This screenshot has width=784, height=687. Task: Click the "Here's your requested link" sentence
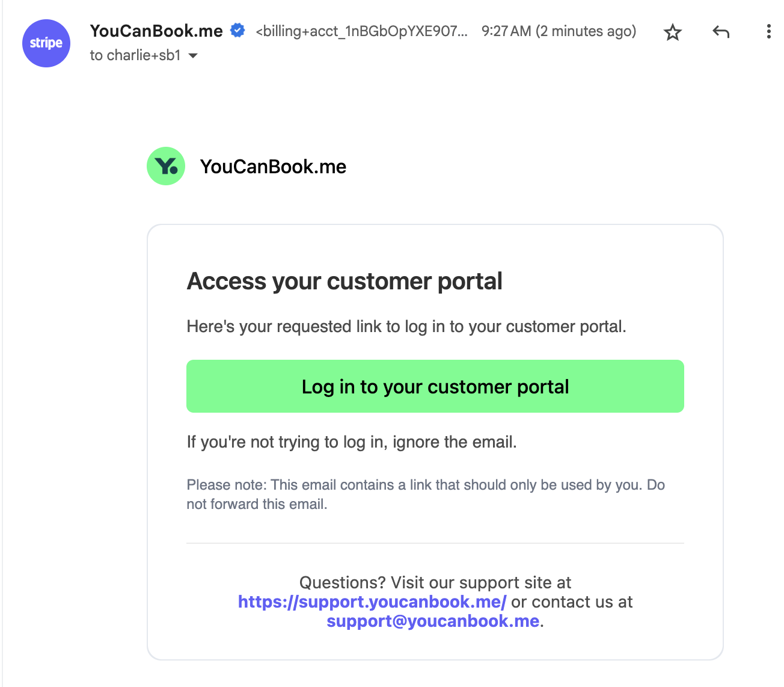(406, 327)
